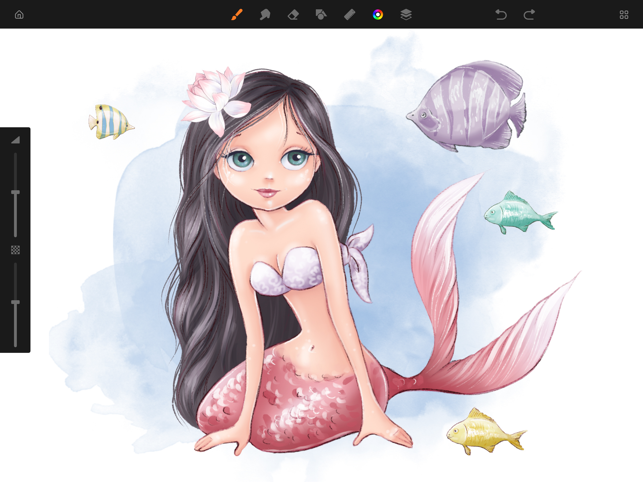Open the grid menu icon
The height and width of the screenshot is (482, 643).
tap(624, 15)
